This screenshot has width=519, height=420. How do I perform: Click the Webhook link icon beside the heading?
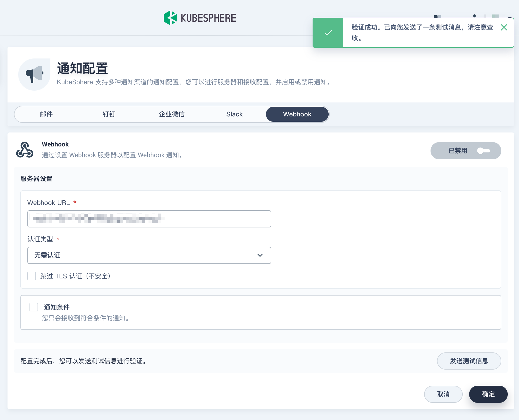tap(24, 149)
